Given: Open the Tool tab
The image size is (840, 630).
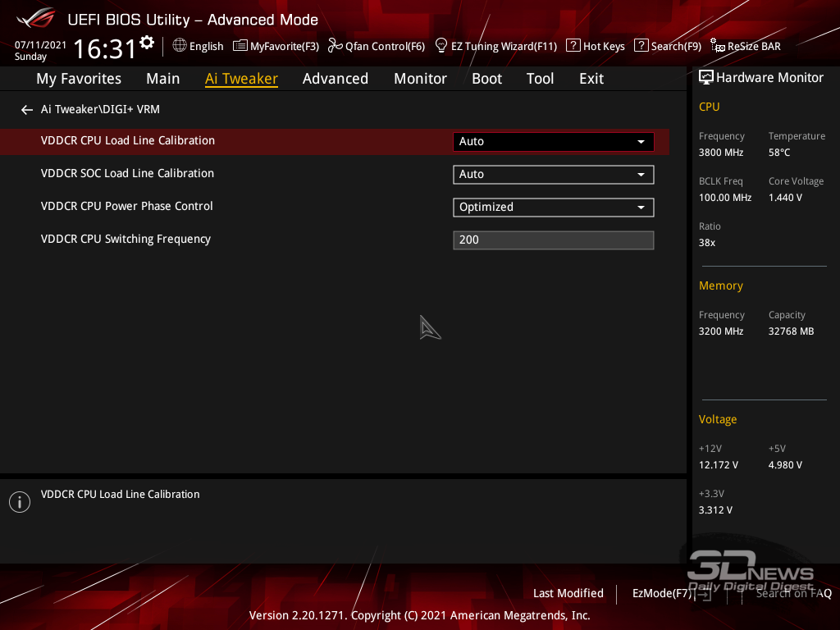Looking at the screenshot, I should click(540, 79).
